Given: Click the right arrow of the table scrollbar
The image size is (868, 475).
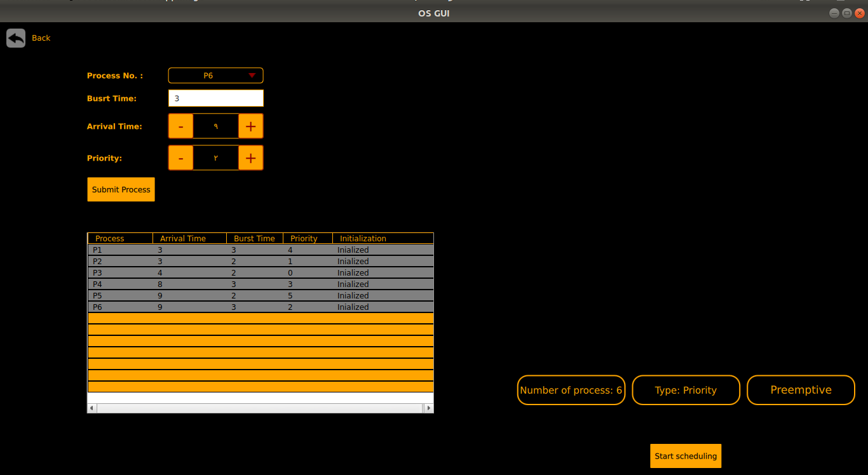Looking at the screenshot, I should pyautogui.click(x=430, y=408).
